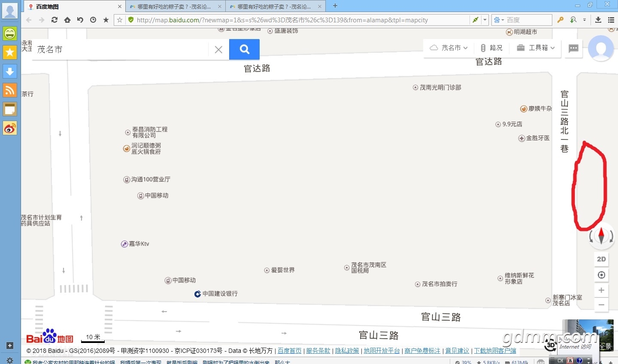
Task: Zoom out the map with minus
Action: 601,305
